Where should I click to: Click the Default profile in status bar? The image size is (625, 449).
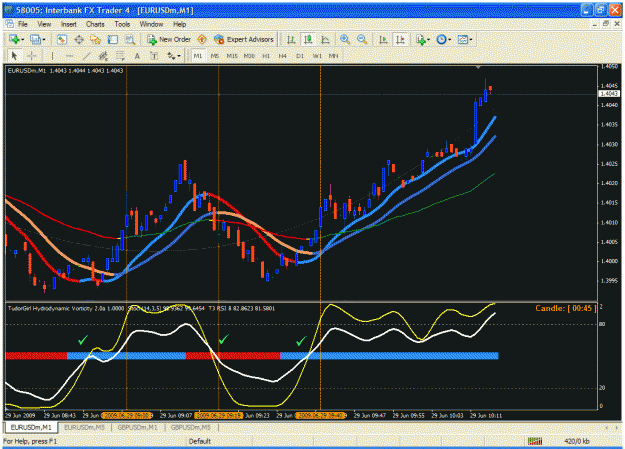point(200,441)
